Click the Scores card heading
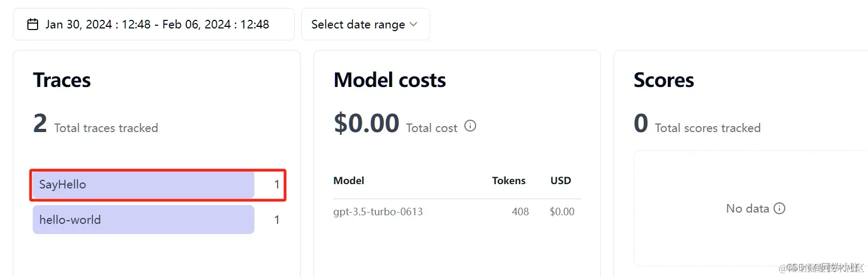Screen dimensions: 868x277 click(663, 80)
